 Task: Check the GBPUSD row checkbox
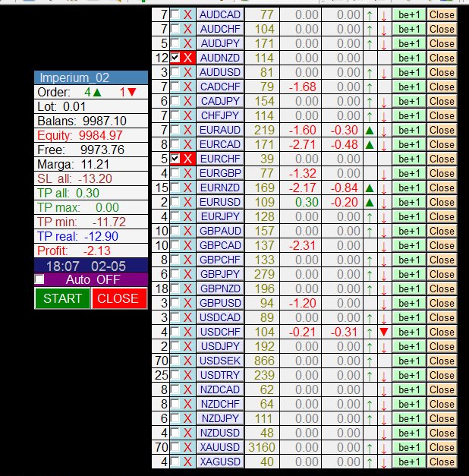tap(175, 303)
